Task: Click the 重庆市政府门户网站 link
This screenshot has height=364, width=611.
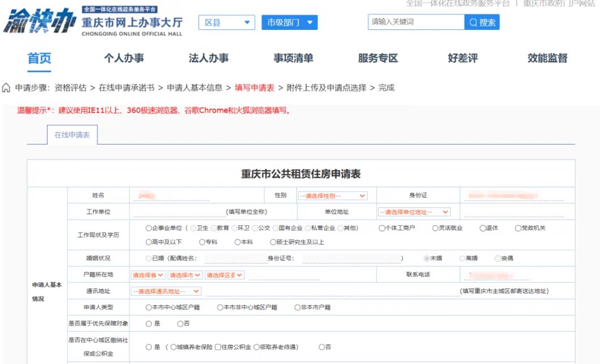Action: (x=559, y=3)
